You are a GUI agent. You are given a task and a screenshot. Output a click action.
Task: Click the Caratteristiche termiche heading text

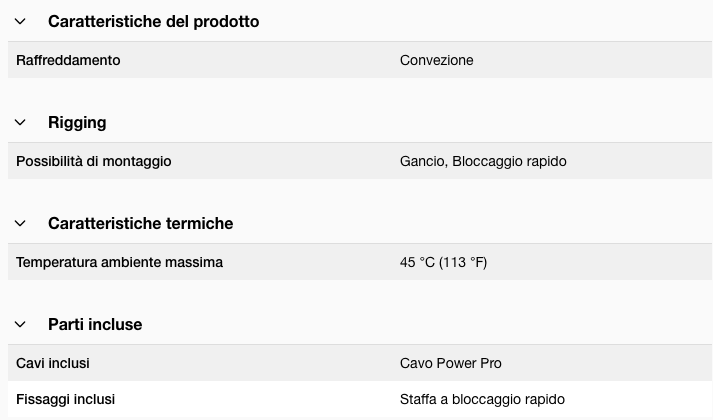tap(140, 223)
